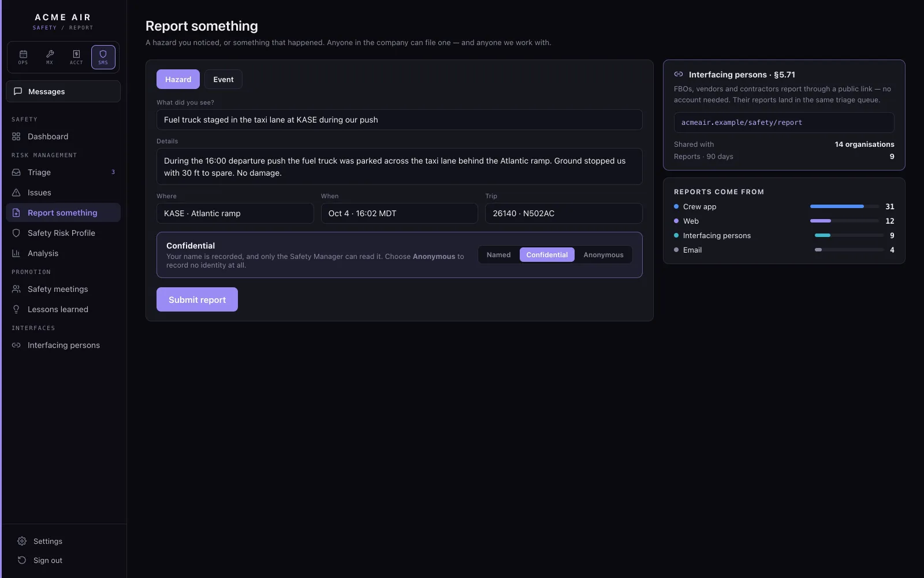Open Messages from the sidebar

pyautogui.click(x=63, y=91)
